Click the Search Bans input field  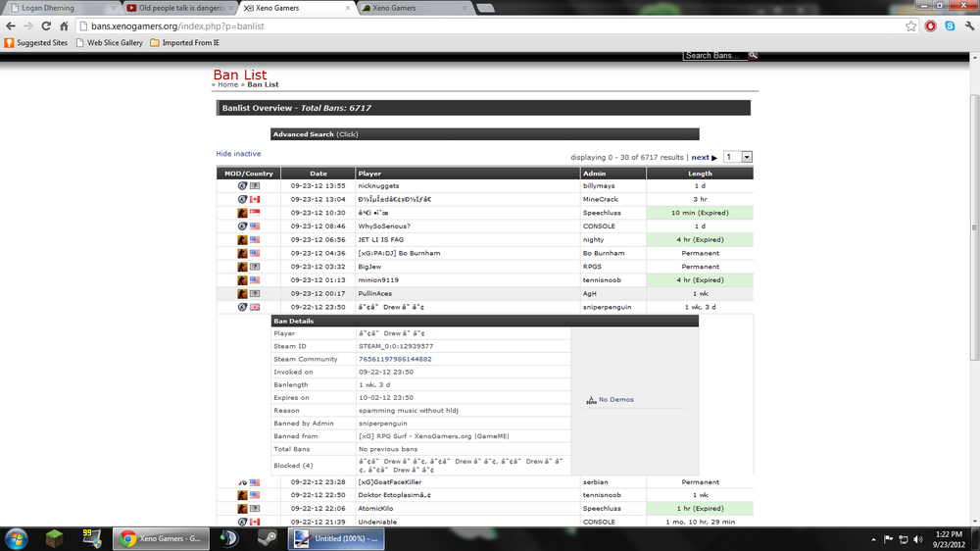(715, 56)
